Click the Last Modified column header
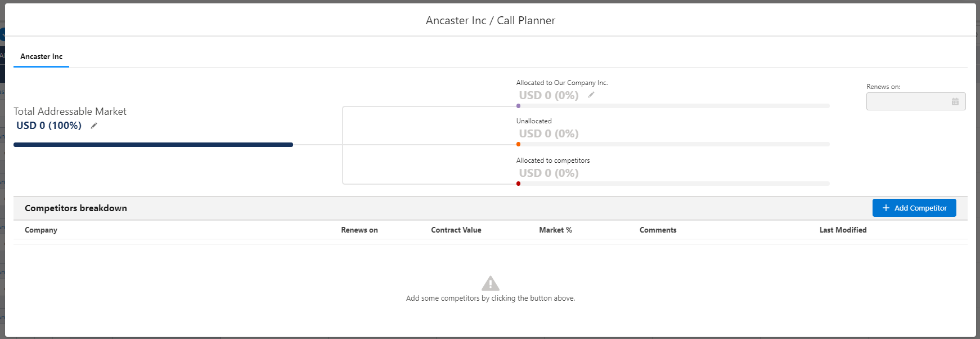The height and width of the screenshot is (339, 980). 843,230
